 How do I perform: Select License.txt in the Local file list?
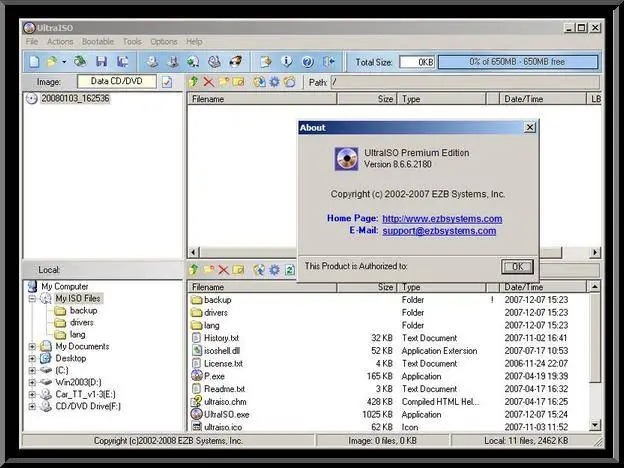click(223, 363)
